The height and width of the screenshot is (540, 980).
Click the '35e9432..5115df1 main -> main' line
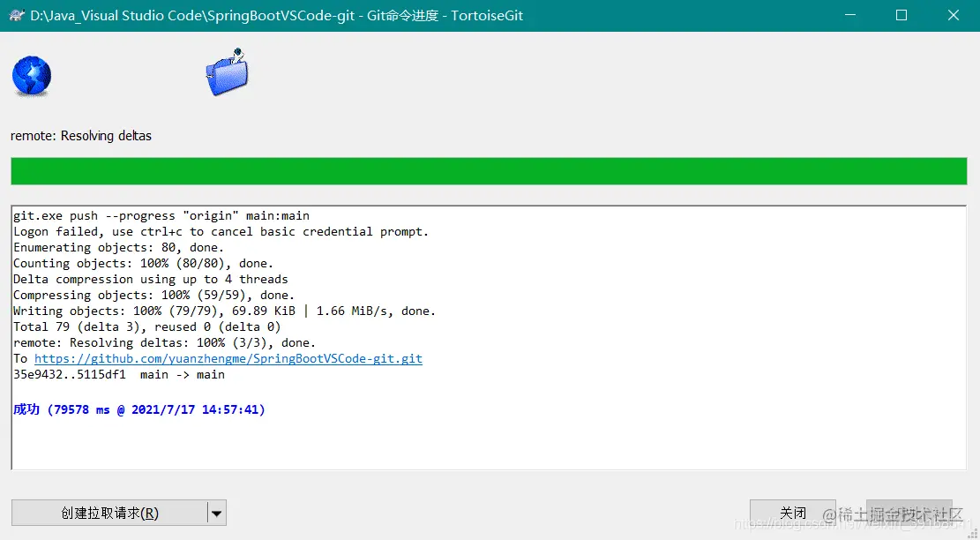(x=119, y=374)
